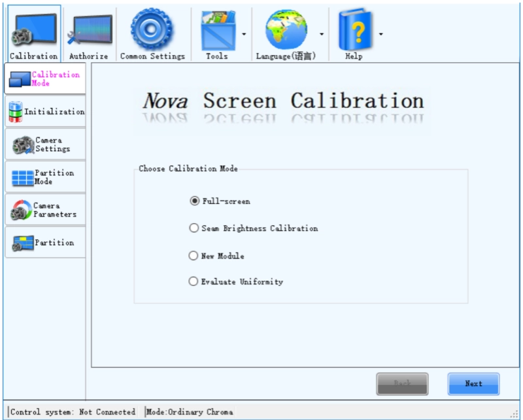The height and width of the screenshot is (420, 523).
Task: Click the Full-screen option label
Action: point(226,201)
